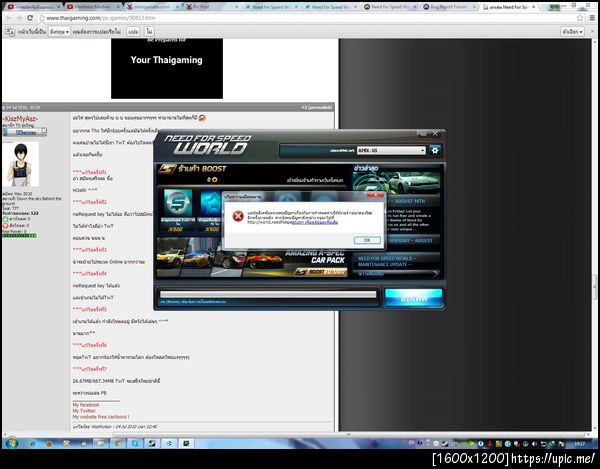
Task: Expand the translate bar language dropdown
Action: pyautogui.click(x=59, y=32)
